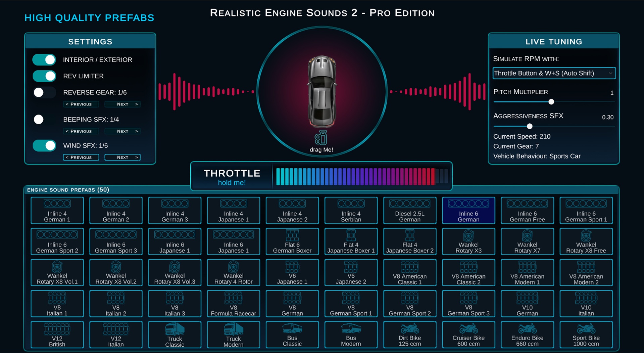Click Previous under Beeping SFX
644x353 pixels.
tap(81, 131)
